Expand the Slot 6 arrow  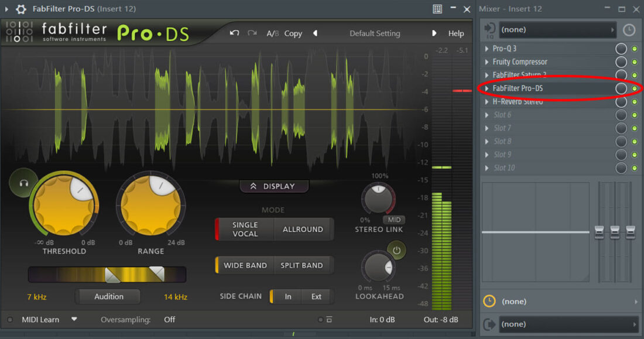pos(487,115)
